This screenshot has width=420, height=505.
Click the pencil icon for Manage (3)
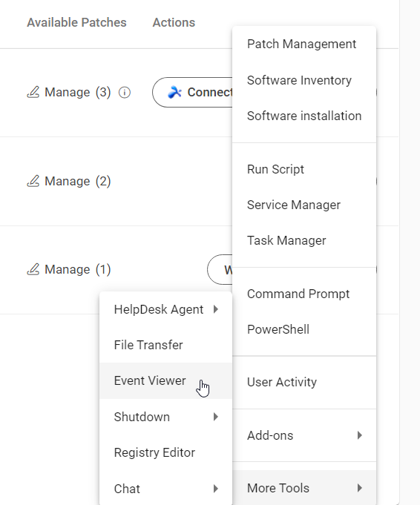click(x=33, y=92)
